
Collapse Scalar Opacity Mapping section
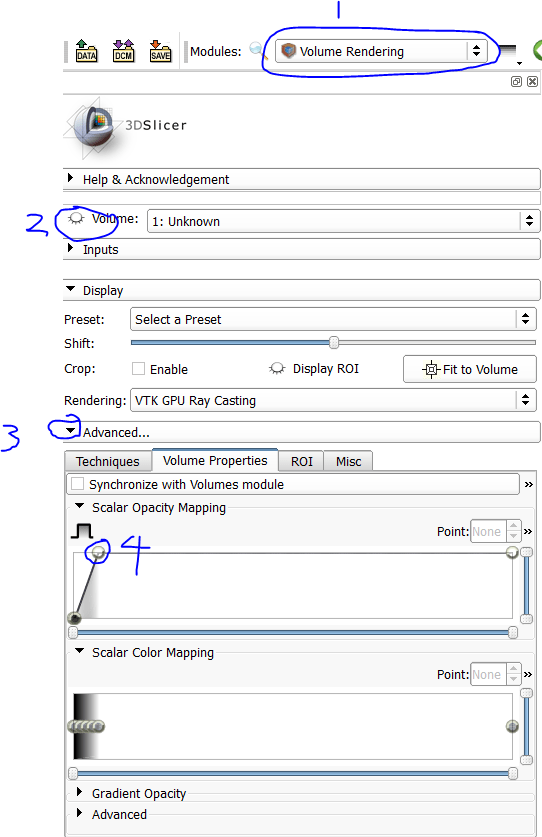coord(80,506)
